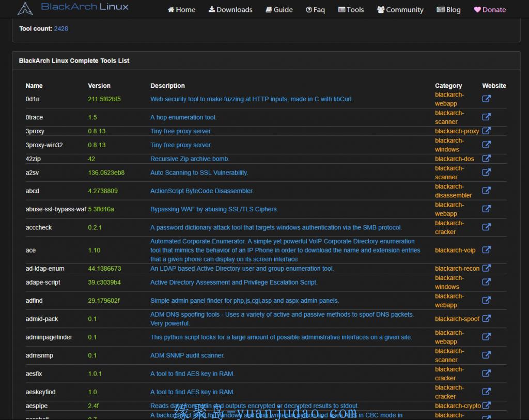Open website link icon for 42zip
The height and width of the screenshot is (420, 529).
pos(486,159)
